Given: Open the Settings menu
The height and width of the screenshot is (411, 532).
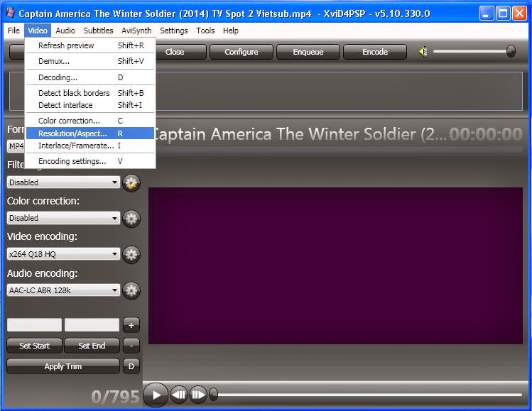Looking at the screenshot, I should pyautogui.click(x=174, y=31).
